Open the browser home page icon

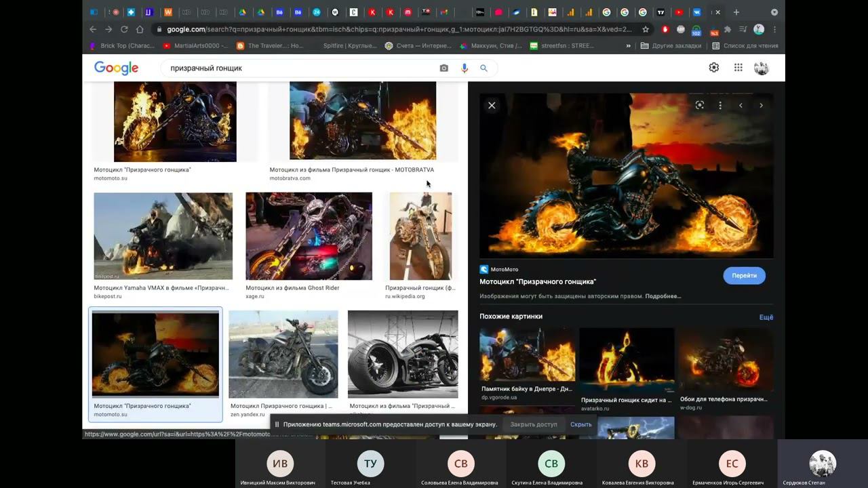coord(140,29)
